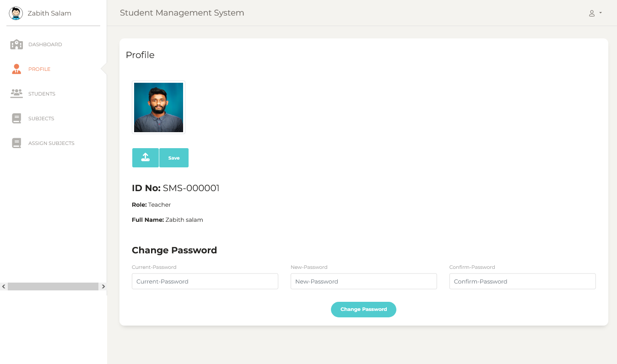
Task: Focus the New-Password input
Action: pos(363,281)
